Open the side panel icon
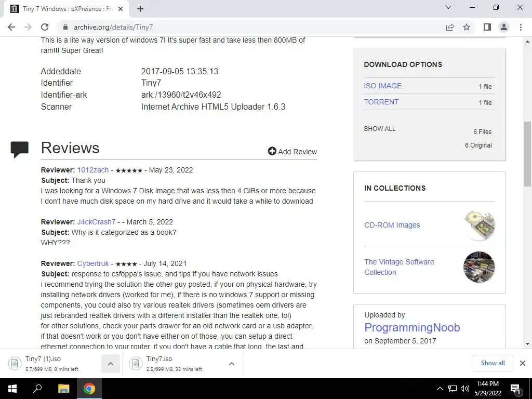Viewport: 532px width, 399px height. point(487,27)
